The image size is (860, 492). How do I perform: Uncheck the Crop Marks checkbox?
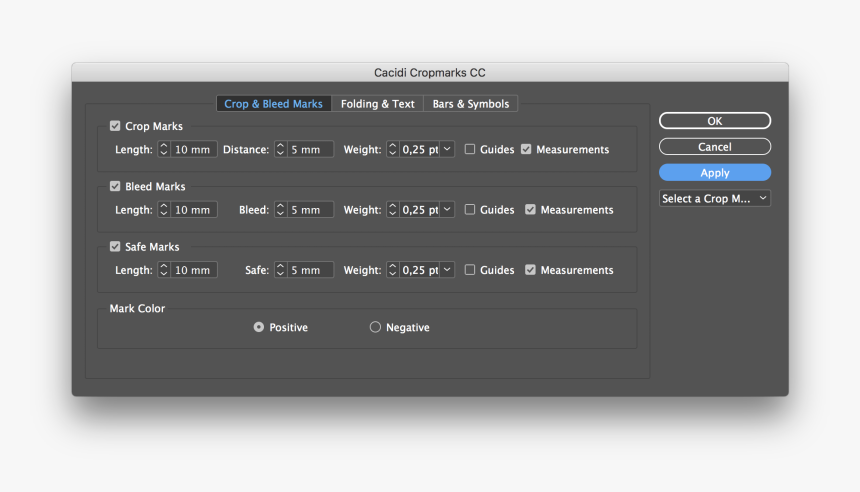click(x=115, y=126)
